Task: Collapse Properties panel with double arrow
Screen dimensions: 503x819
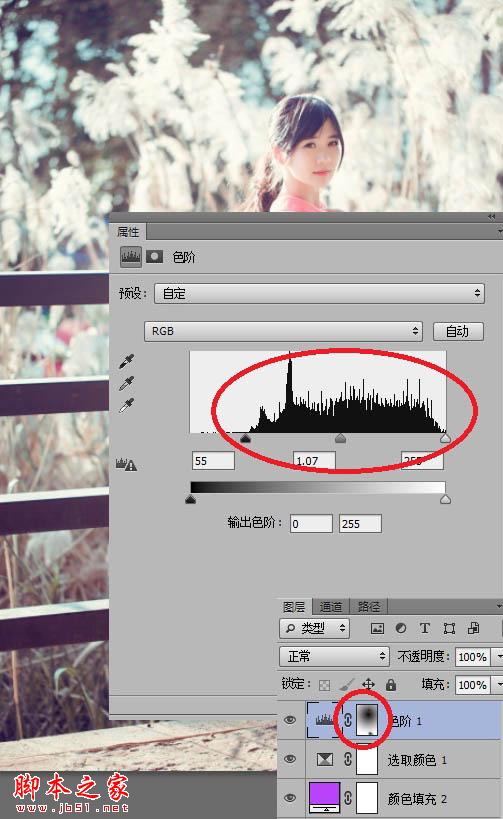Action: [491, 216]
